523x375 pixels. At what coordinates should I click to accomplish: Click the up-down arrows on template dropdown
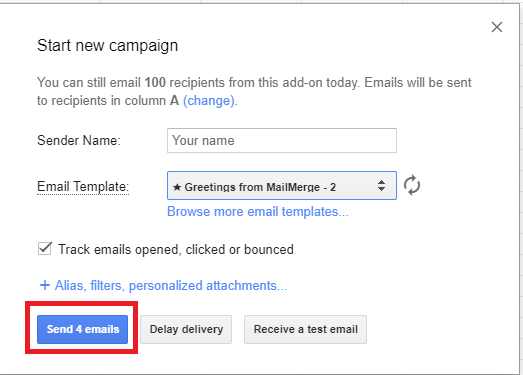pyautogui.click(x=381, y=185)
